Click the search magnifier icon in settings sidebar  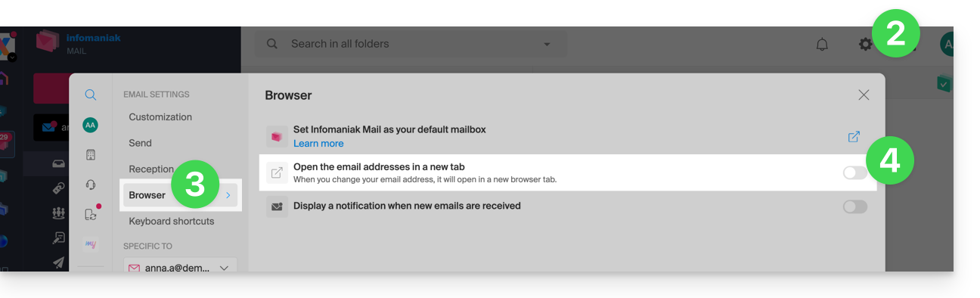[90, 95]
